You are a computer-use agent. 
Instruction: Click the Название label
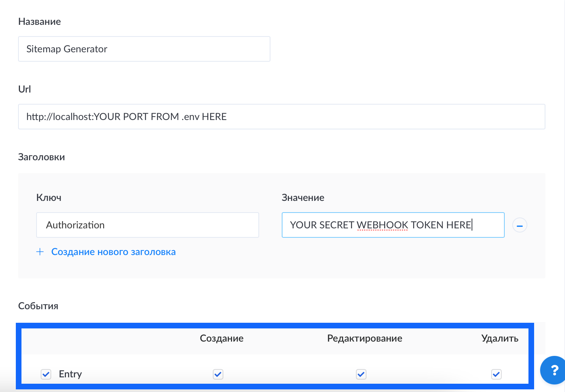[40, 21]
